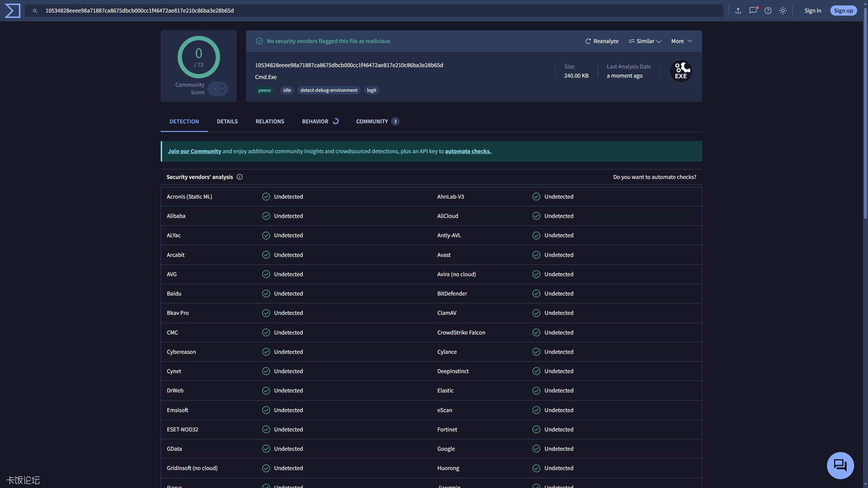Click the Sign up button

tap(844, 11)
